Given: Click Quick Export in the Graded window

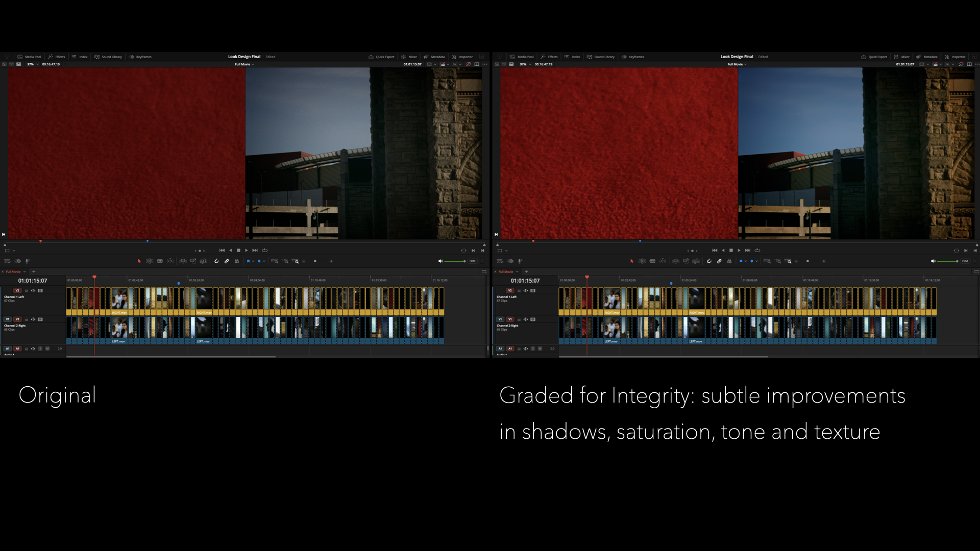Looking at the screenshot, I should click(874, 57).
